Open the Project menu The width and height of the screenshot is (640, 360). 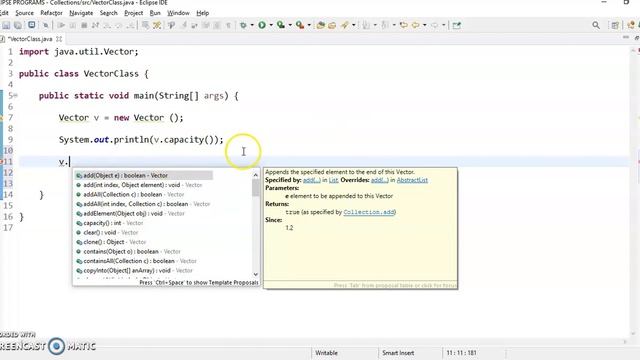click(x=133, y=13)
